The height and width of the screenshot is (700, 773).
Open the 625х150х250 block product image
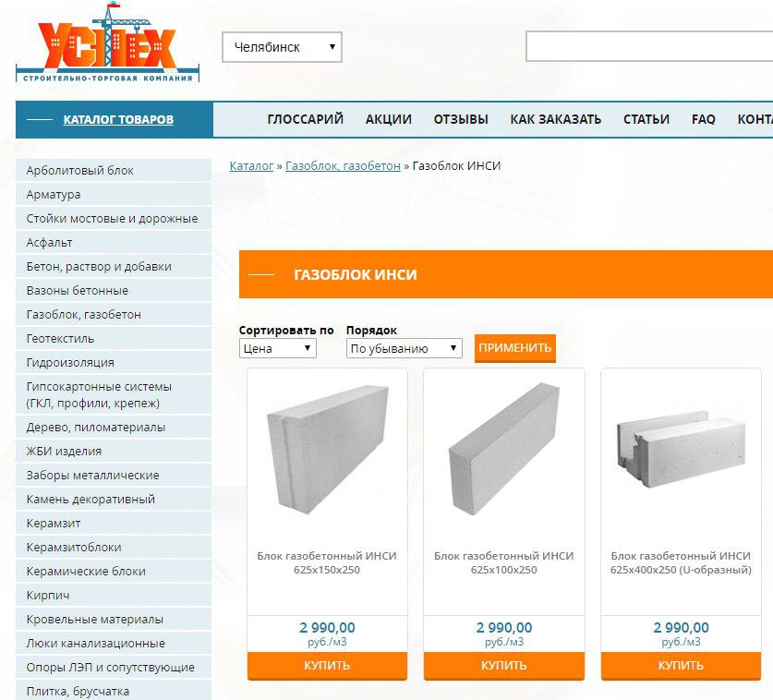point(327,450)
